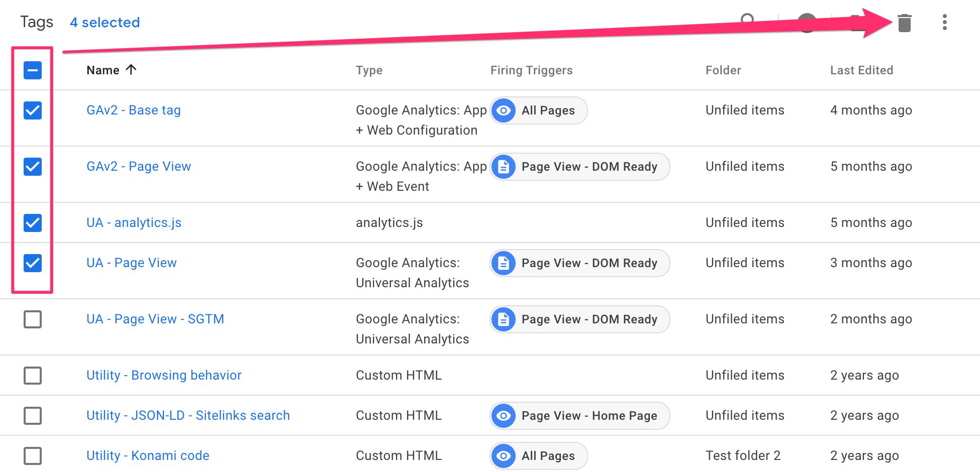Uncheck the GAv2 - Base tag checkbox
Image resolution: width=980 pixels, height=472 pixels.
point(33,110)
